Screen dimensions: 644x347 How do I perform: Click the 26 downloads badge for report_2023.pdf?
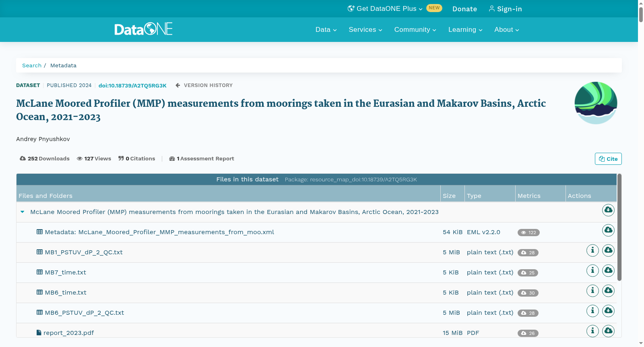528,333
